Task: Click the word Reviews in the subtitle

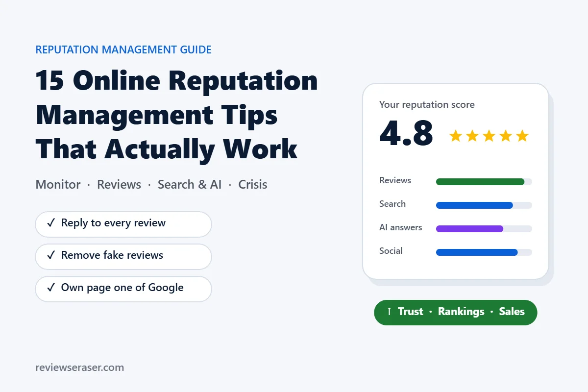Action: [x=119, y=185]
